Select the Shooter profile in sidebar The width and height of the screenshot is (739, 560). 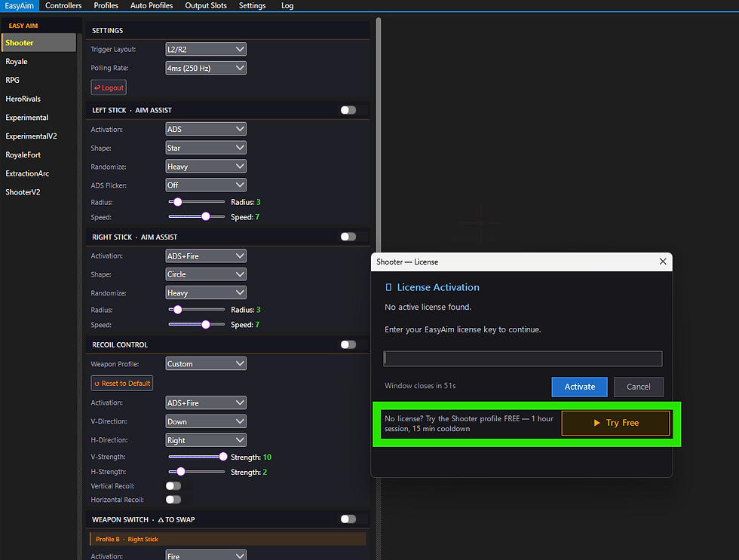tap(38, 42)
